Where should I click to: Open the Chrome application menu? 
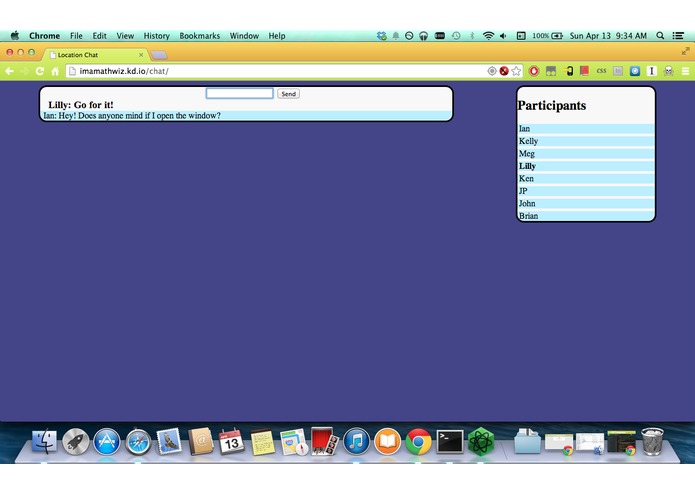pos(44,36)
